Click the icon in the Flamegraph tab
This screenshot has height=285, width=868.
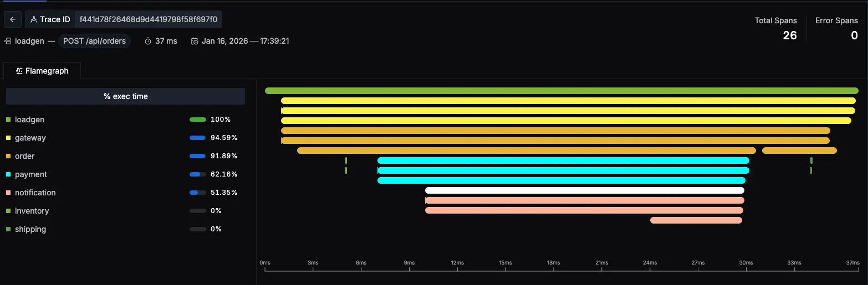click(x=19, y=71)
